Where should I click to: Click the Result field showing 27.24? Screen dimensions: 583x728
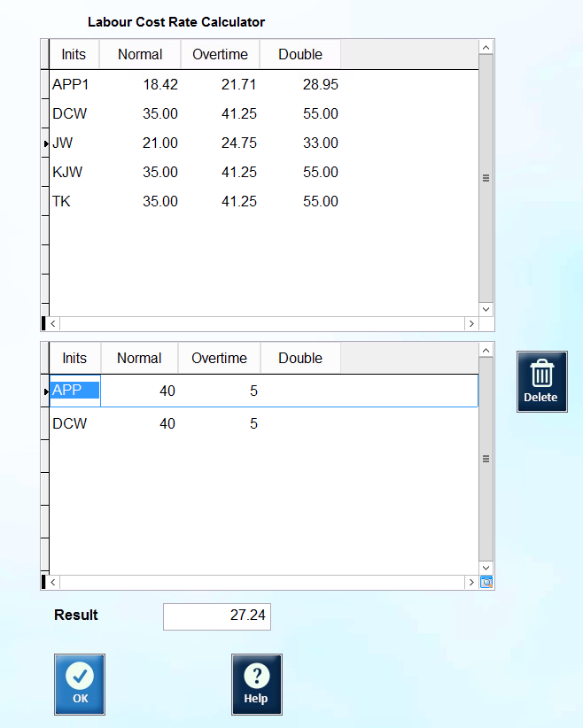pyautogui.click(x=217, y=616)
